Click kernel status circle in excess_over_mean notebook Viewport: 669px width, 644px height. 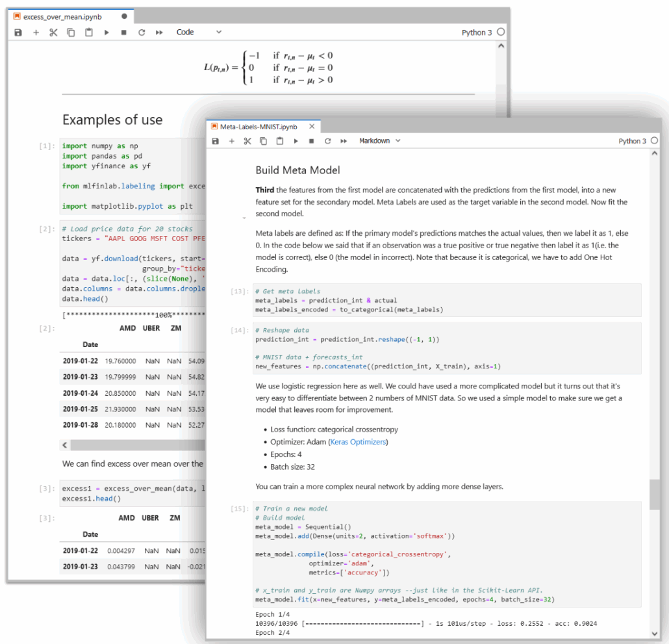click(501, 32)
